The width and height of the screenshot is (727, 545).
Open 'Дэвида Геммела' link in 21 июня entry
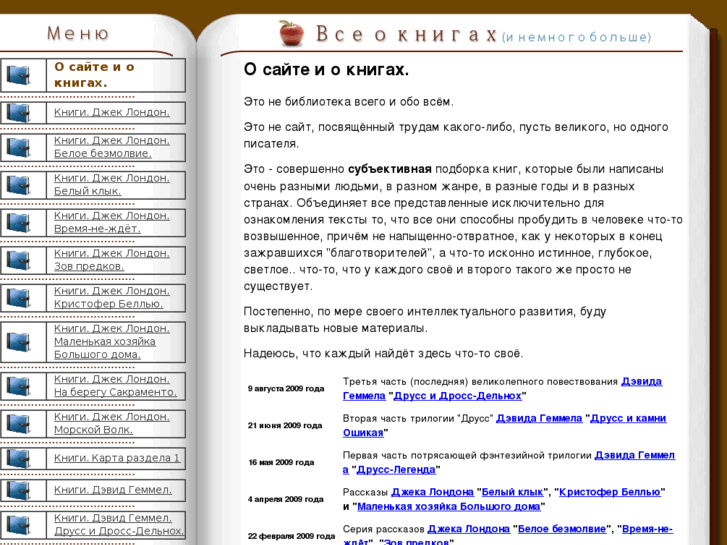point(539,418)
